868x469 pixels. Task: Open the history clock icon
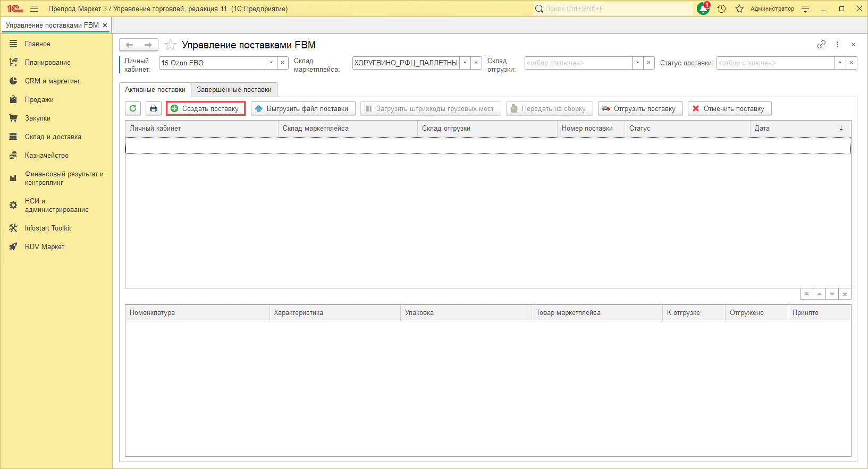[721, 8]
